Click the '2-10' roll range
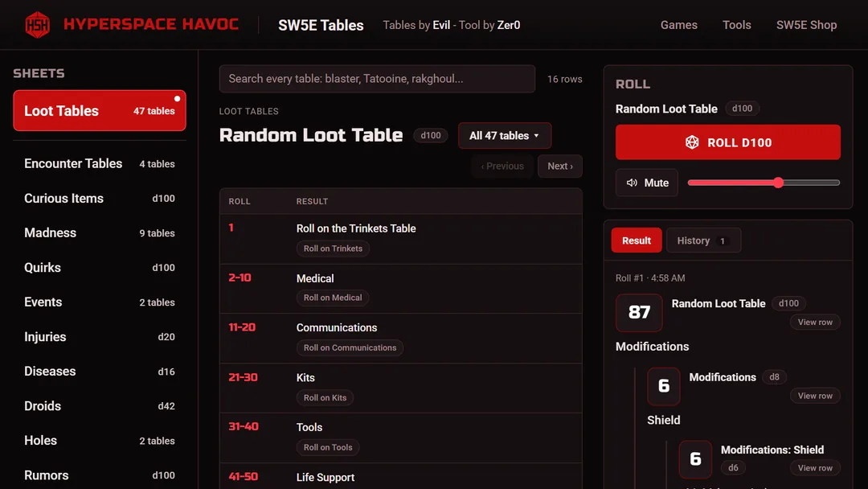Image resolution: width=868 pixels, height=489 pixels. coord(240,277)
